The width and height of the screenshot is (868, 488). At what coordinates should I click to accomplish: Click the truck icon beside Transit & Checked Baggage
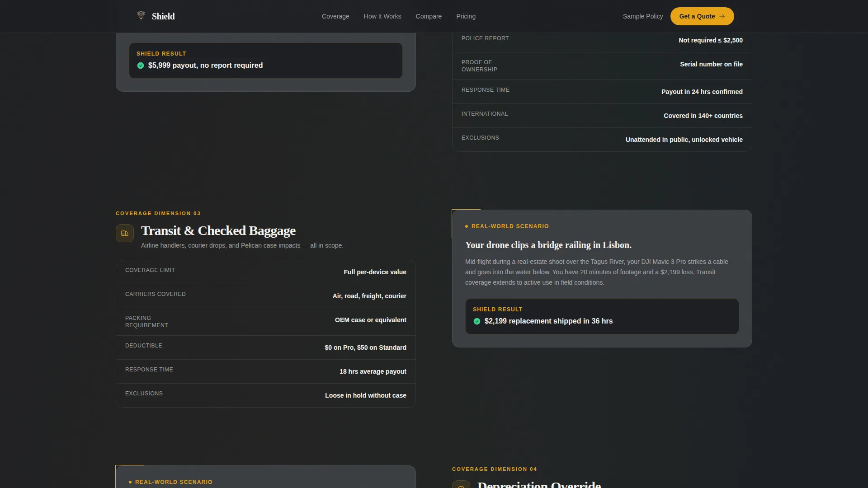tap(125, 233)
